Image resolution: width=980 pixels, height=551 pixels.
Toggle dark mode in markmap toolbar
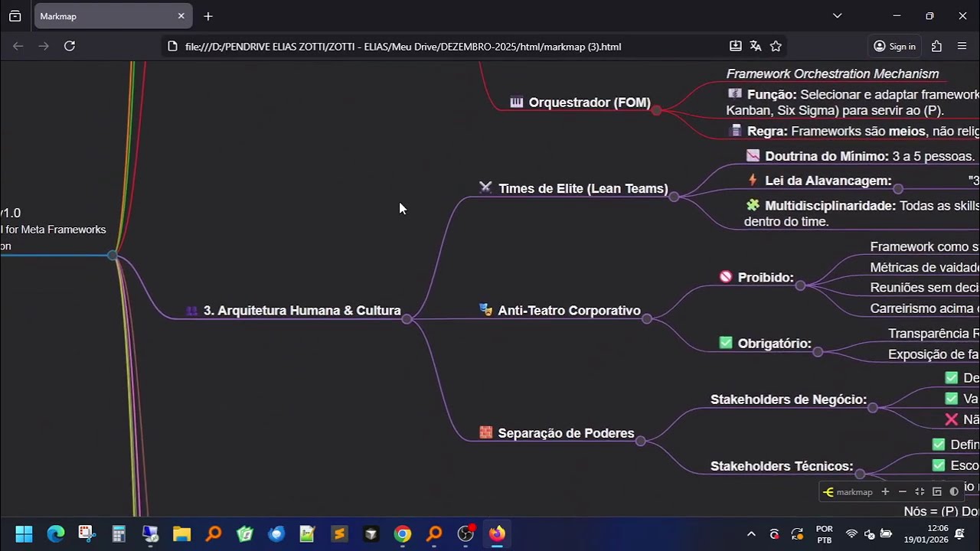(954, 492)
